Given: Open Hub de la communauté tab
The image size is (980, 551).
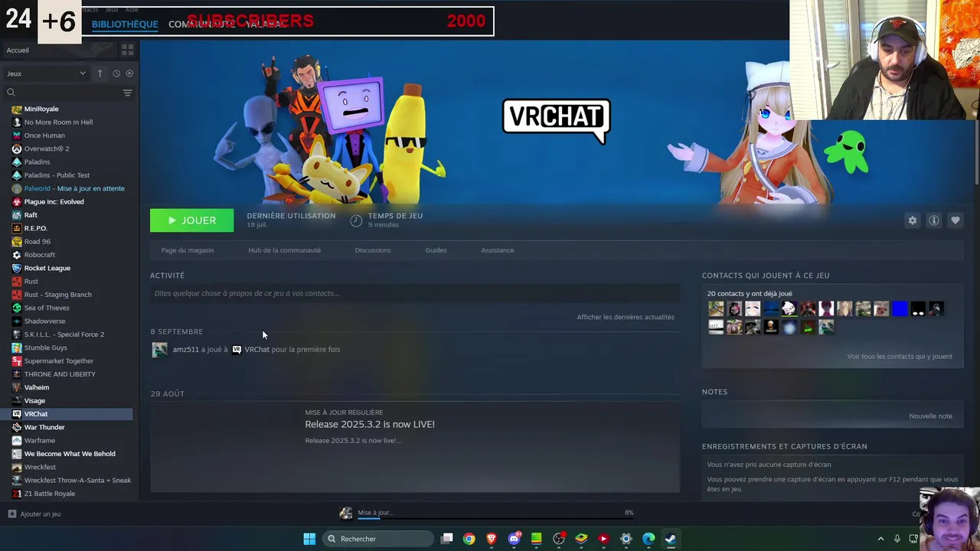Looking at the screenshot, I should (x=284, y=250).
